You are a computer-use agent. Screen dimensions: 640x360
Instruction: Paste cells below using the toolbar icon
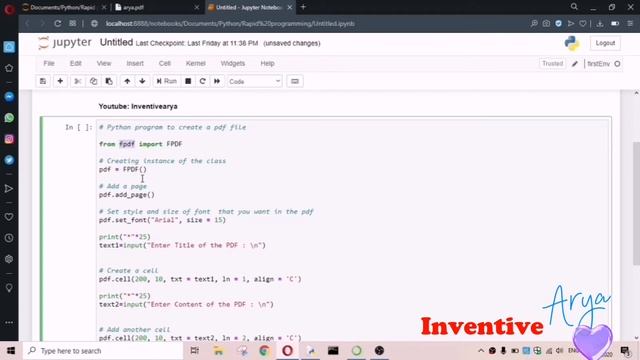pyautogui.click(x=109, y=81)
